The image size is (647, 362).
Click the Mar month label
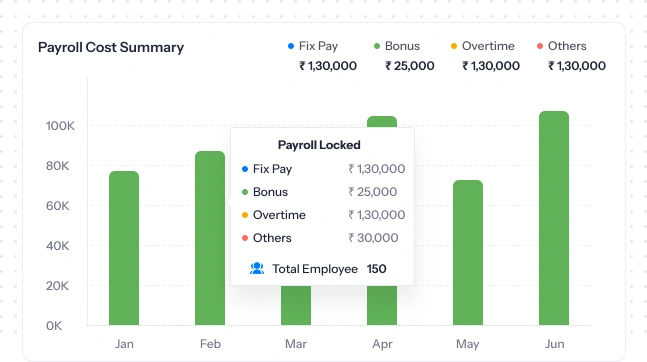pos(296,344)
